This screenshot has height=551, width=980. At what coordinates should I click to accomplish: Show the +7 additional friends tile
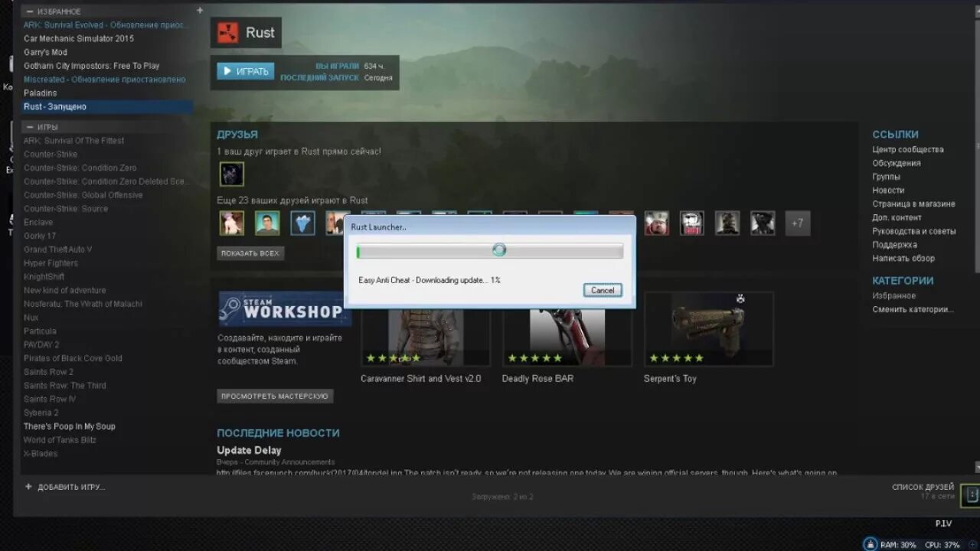(798, 223)
